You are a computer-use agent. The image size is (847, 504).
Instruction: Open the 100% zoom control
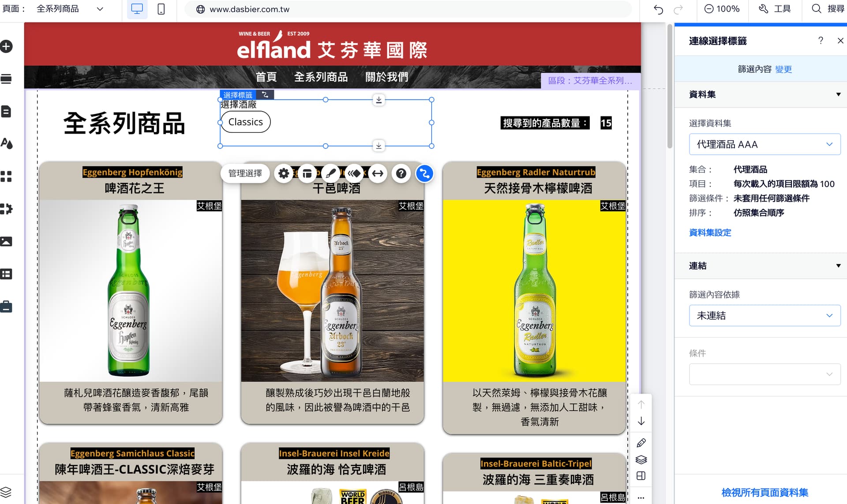722,9
